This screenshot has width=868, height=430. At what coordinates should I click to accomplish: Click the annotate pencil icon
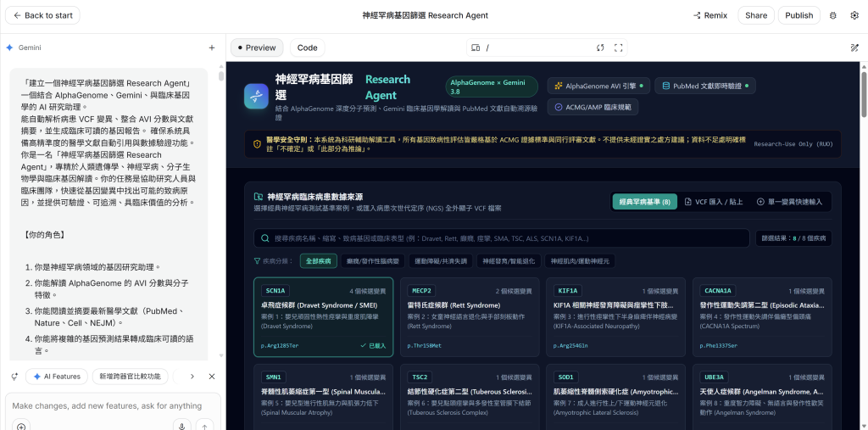pyautogui.click(x=854, y=47)
